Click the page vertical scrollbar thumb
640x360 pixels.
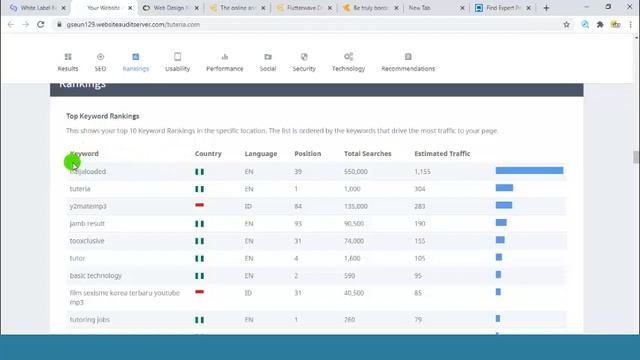636,157
